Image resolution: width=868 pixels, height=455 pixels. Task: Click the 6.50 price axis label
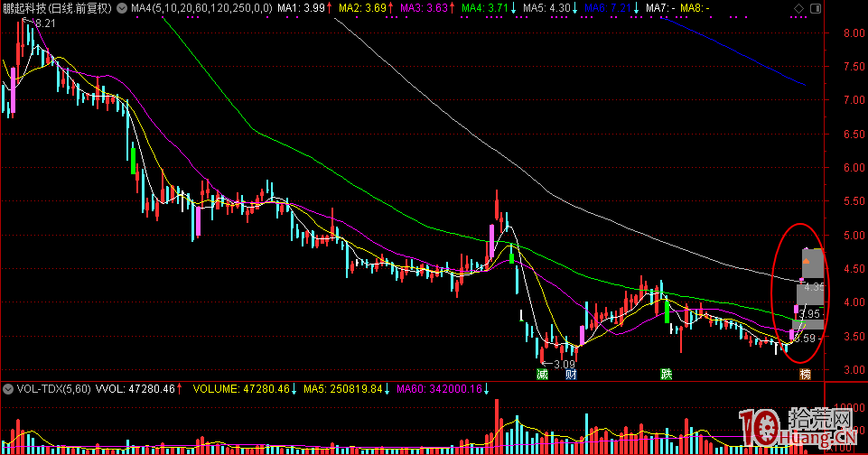[854, 134]
